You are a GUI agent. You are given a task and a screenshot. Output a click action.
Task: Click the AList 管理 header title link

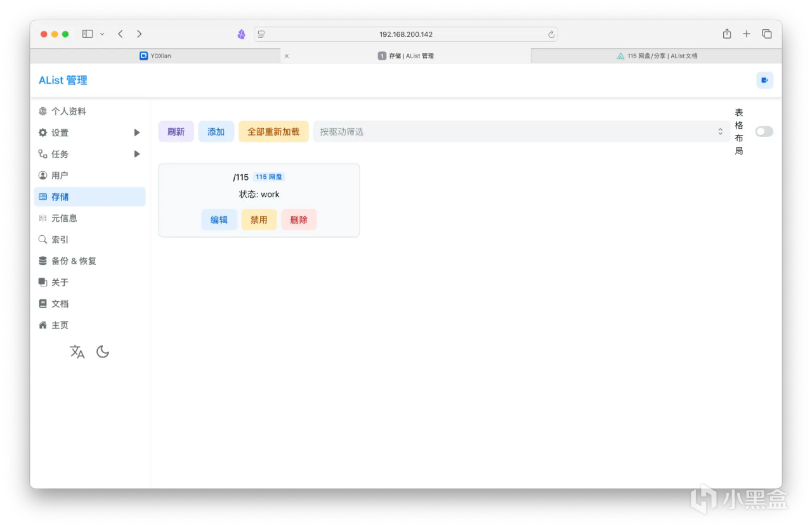pyautogui.click(x=63, y=80)
